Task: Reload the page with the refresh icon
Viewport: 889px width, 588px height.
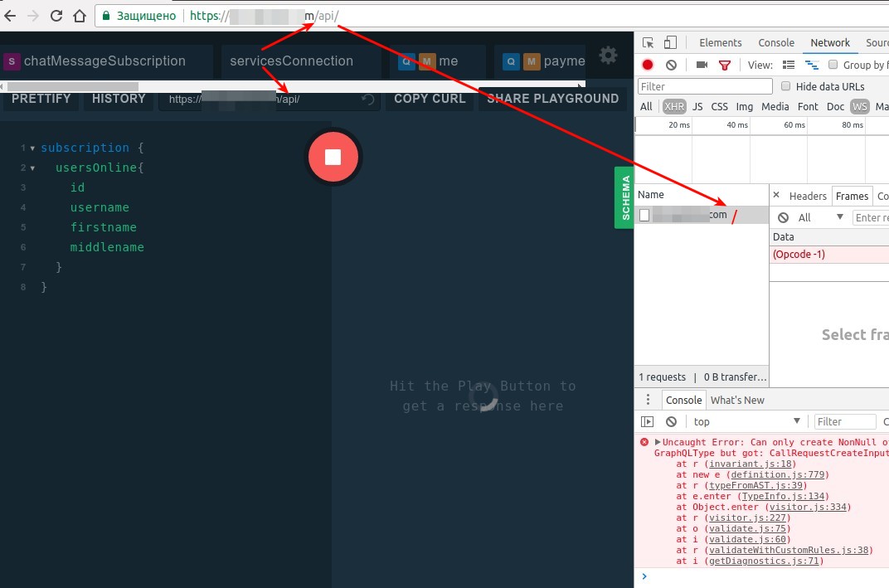Action: coord(56,15)
